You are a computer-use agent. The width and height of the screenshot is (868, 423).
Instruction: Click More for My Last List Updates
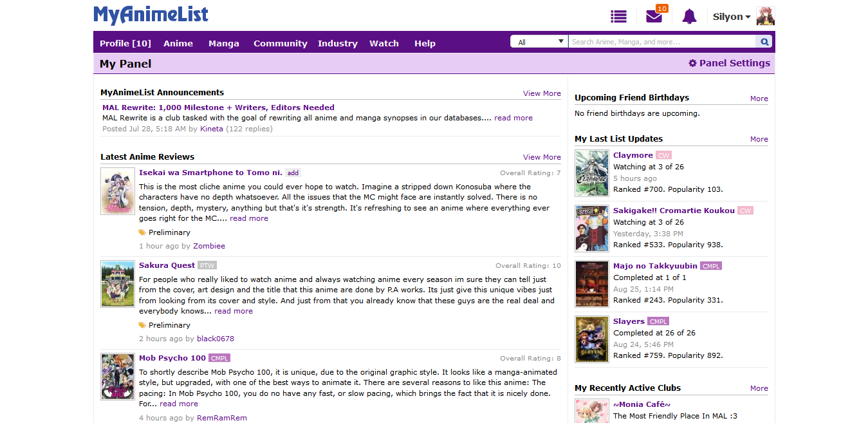click(759, 139)
